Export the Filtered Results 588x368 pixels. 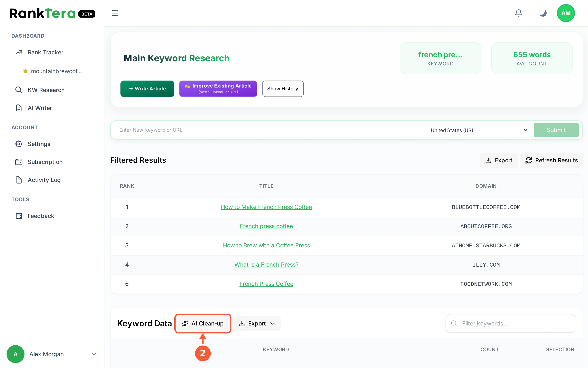(499, 160)
